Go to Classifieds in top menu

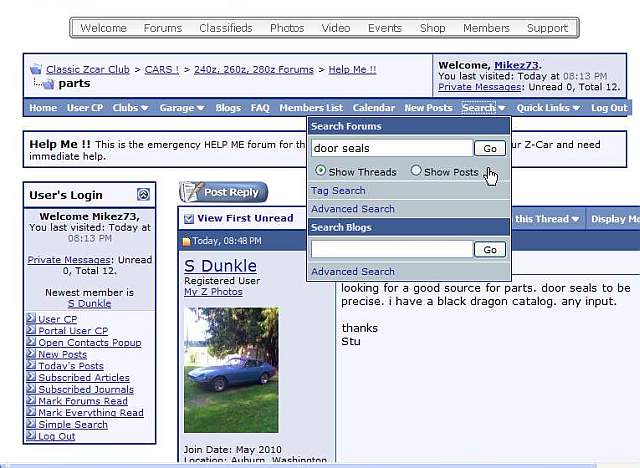point(226,28)
